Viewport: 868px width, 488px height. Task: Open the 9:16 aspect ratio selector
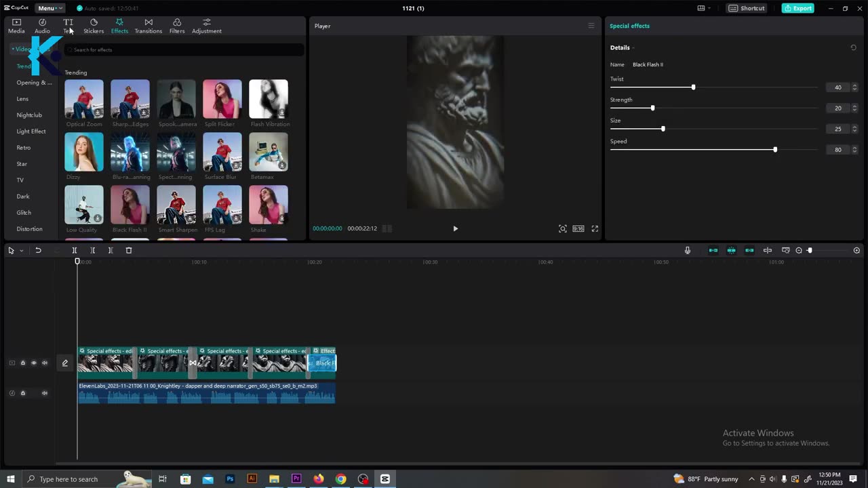578,228
